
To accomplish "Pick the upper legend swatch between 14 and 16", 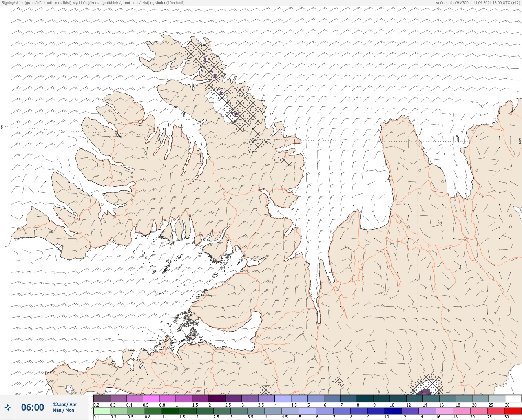I will (x=431, y=398).
